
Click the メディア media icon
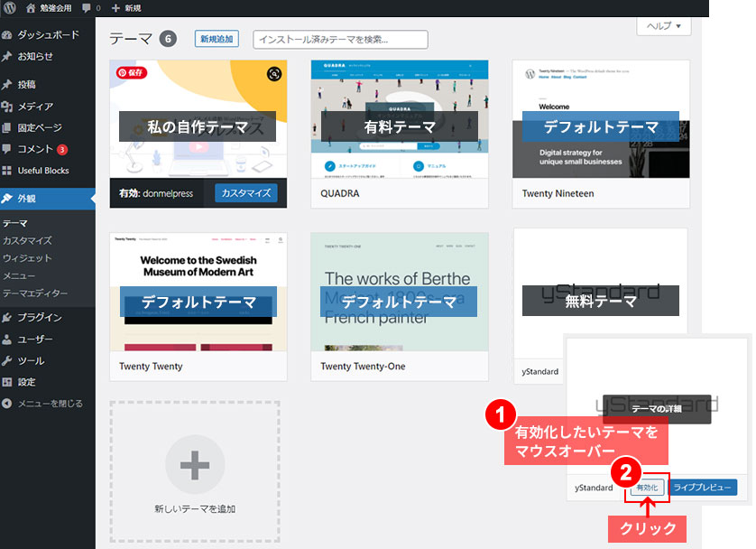coord(6,107)
